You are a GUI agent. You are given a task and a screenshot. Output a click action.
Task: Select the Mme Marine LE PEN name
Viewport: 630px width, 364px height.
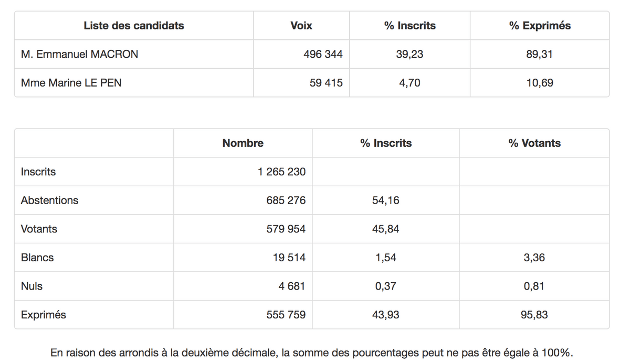tap(71, 82)
